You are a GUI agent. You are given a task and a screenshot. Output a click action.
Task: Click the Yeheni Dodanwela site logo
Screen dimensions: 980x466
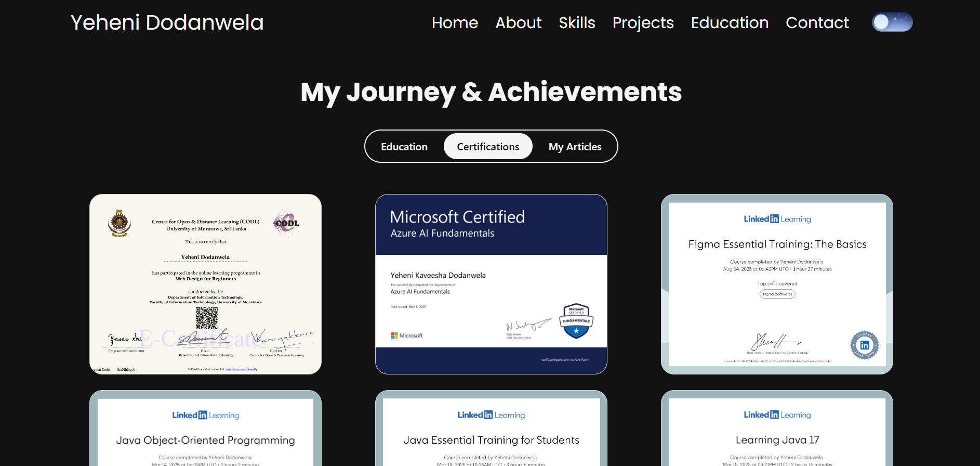tap(167, 23)
